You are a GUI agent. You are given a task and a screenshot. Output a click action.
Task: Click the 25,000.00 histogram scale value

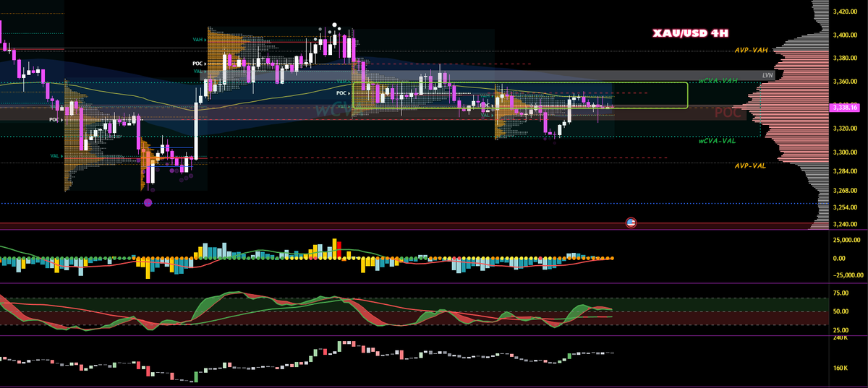[x=846, y=240]
